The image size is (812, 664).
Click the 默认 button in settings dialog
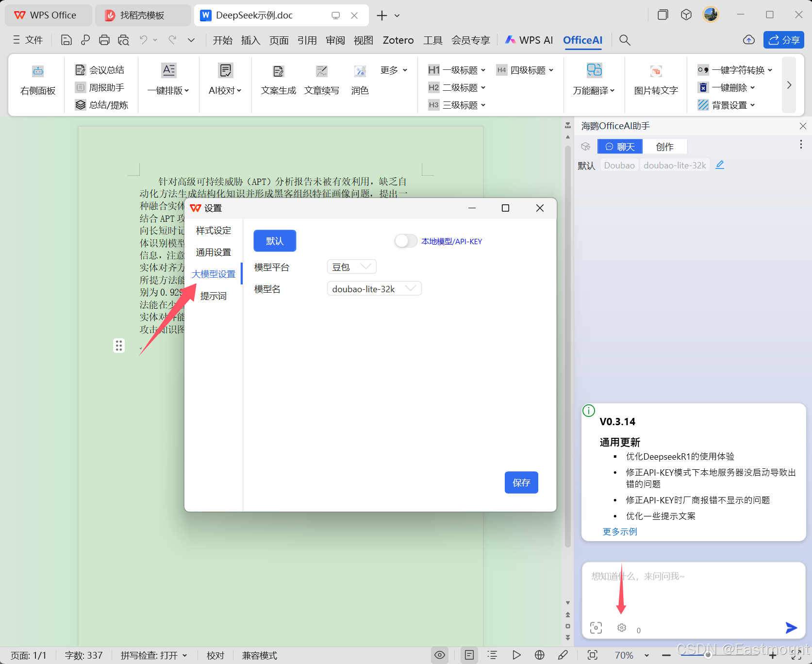tap(275, 241)
